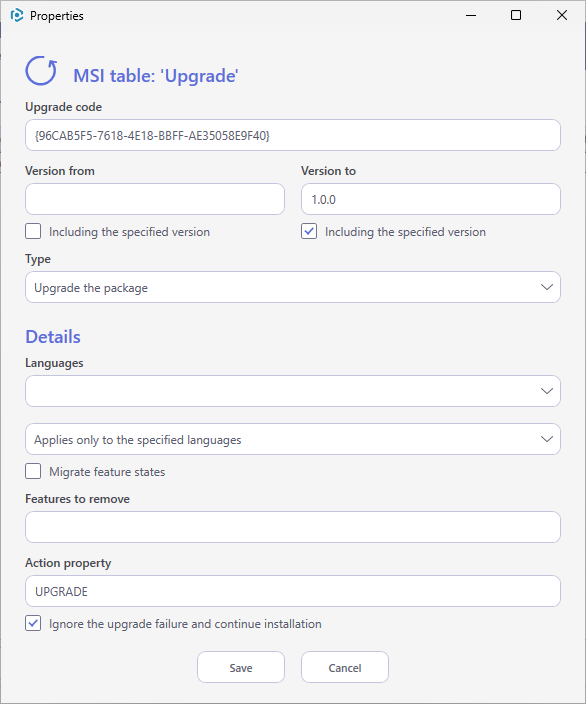Save the upgrade properties
Image resolution: width=586 pixels, height=704 pixels.
[241, 667]
